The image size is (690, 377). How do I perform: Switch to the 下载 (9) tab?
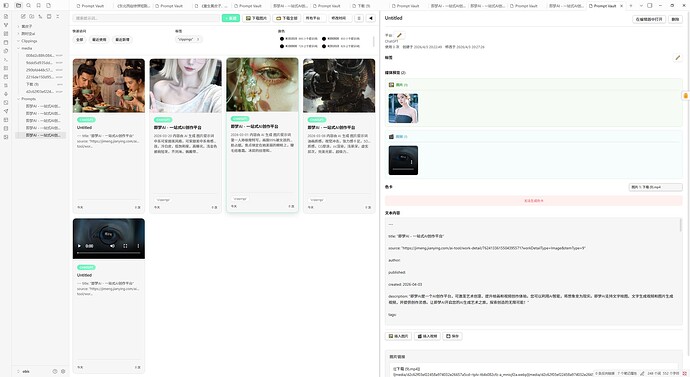coord(363,6)
